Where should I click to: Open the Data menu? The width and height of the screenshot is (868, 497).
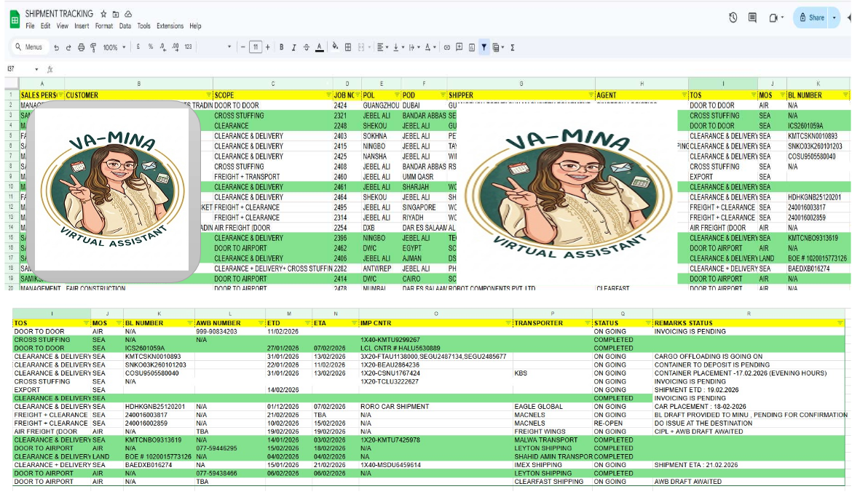click(125, 26)
